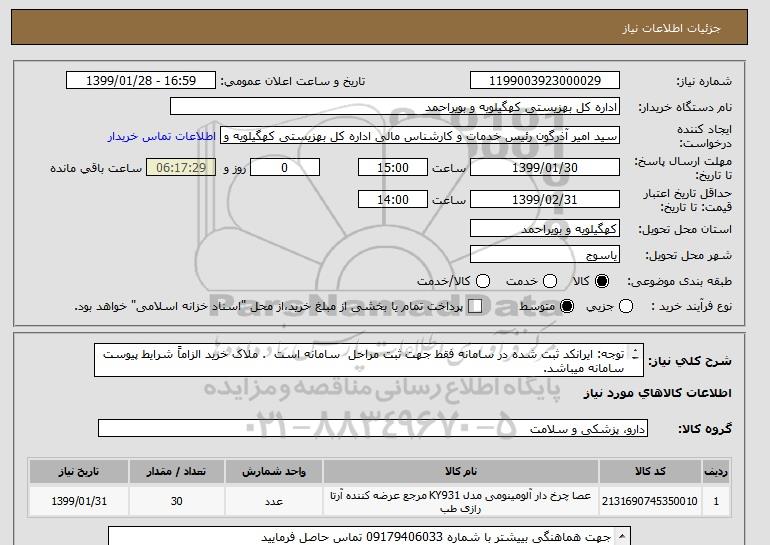Click the unit cell عدد
This screenshot has width=770, height=545.
pyautogui.click(x=274, y=501)
